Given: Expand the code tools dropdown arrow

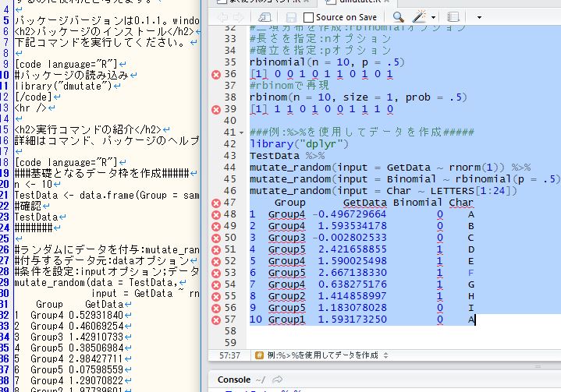Looking at the screenshot, I should click(433, 17).
